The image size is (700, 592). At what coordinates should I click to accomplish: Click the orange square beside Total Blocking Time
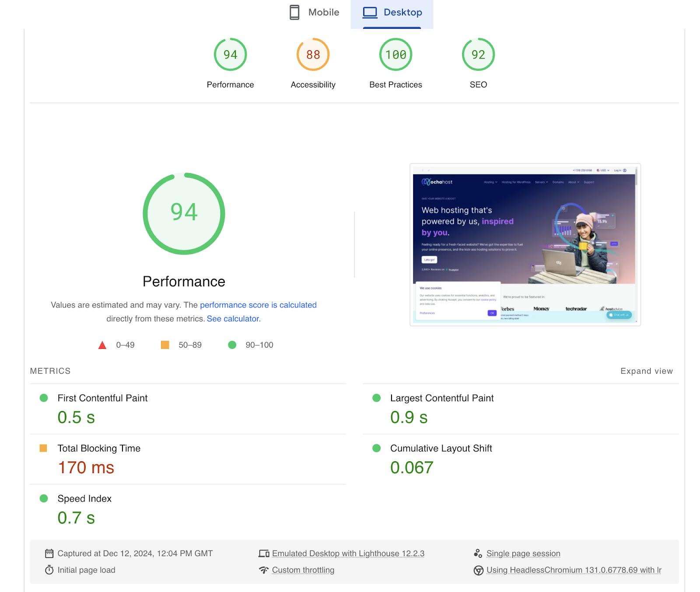(43, 448)
